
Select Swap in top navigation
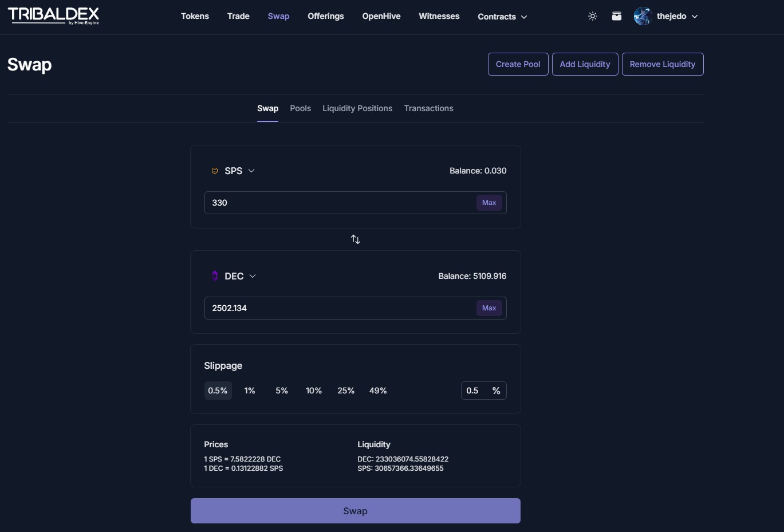(x=278, y=16)
